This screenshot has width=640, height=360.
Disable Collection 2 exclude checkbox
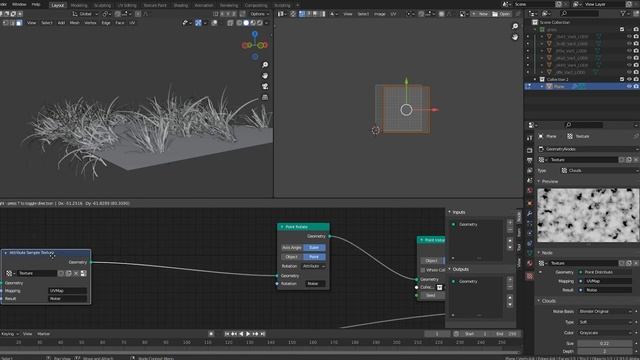coord(622,79)
